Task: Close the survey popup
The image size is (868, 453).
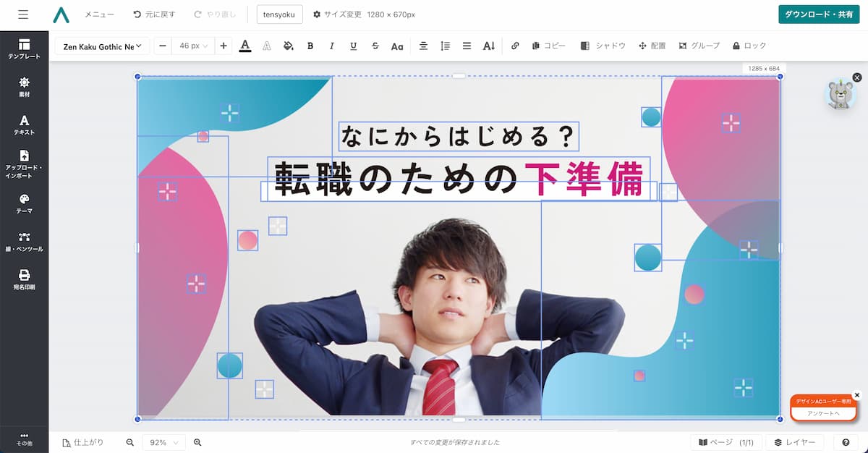Action: (857, 395)
